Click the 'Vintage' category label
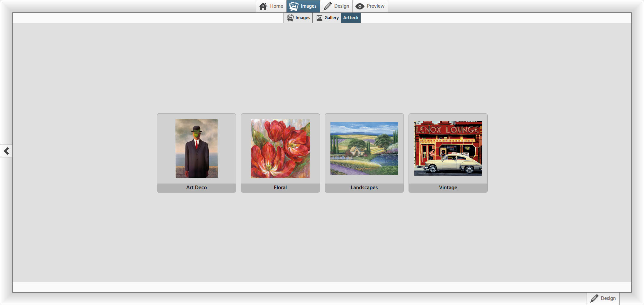Screen dimensions: 644x305 448,188
